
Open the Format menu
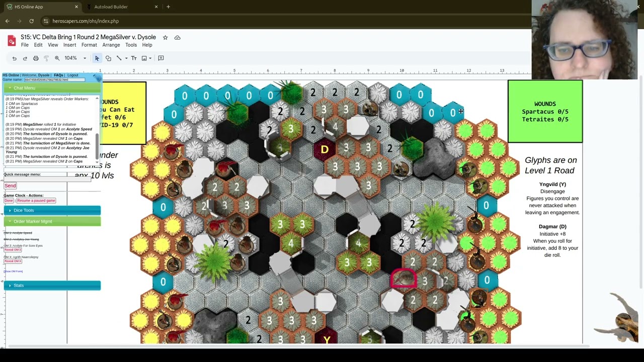[x=89, y=45]
